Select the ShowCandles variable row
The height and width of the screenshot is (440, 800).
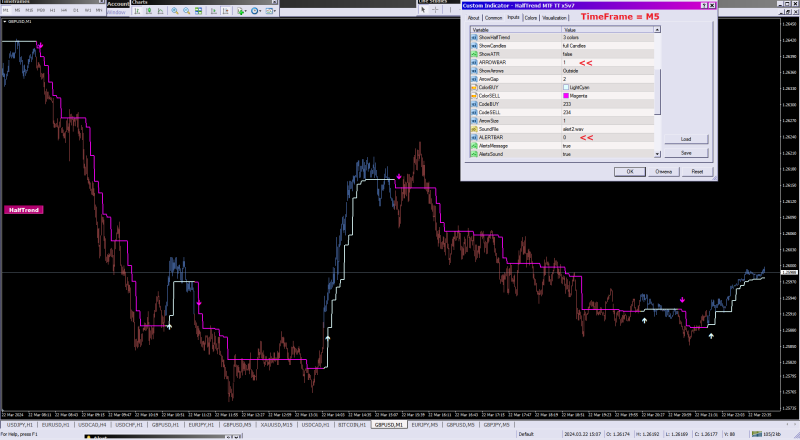[x=562, y=46]
